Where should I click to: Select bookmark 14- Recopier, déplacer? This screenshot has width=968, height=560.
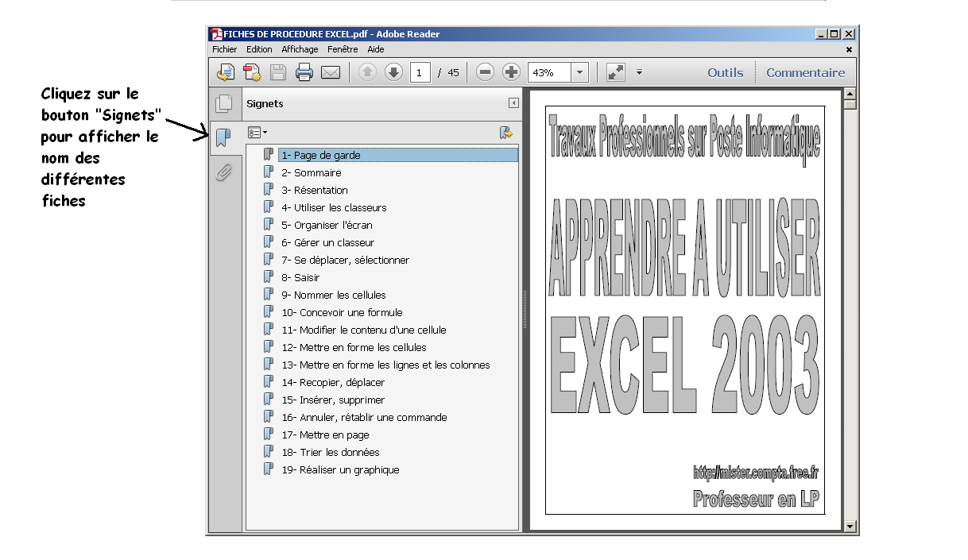point(333,382)
